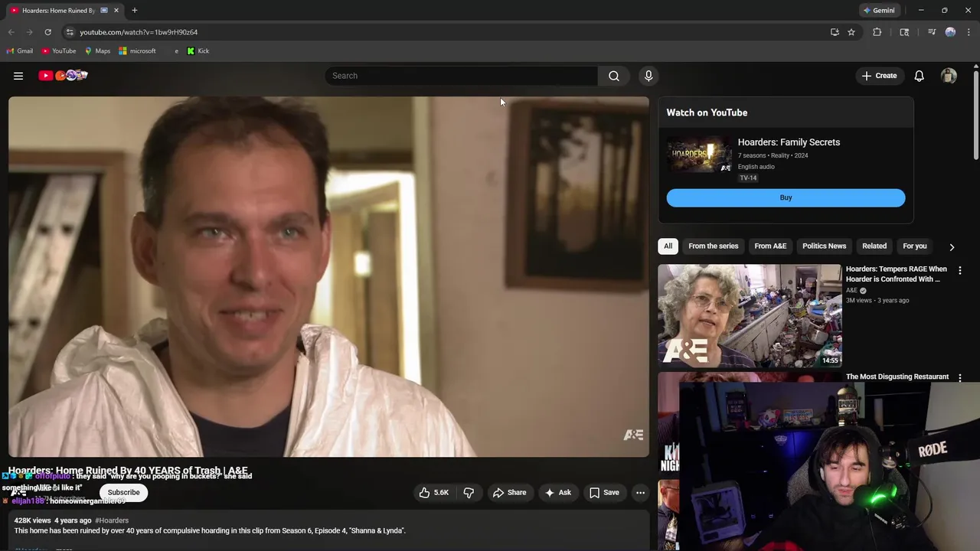Screen dimensions: 980x551
Task: Open options for Tempers RAGE video
Action: point(960,270)
